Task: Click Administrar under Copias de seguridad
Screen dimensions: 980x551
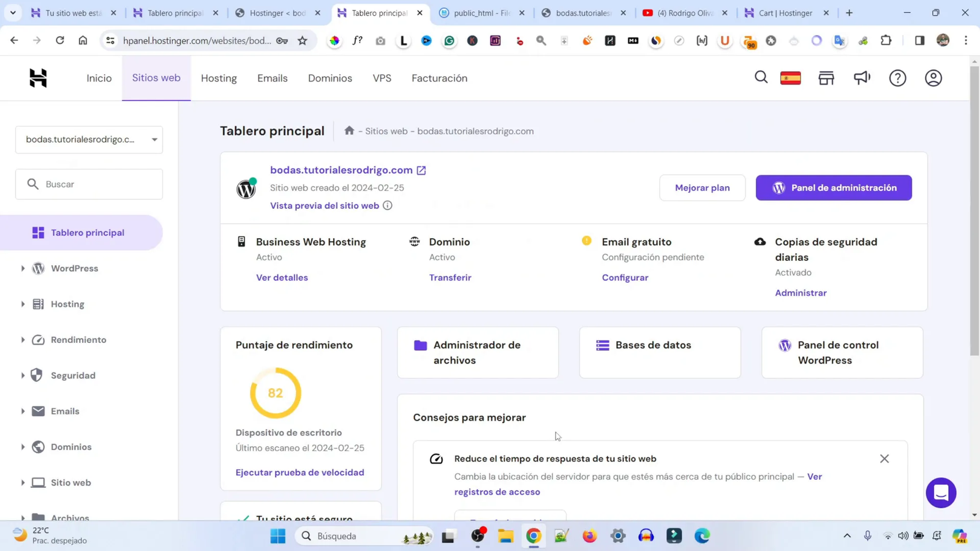Action: [x=801, y=293]
